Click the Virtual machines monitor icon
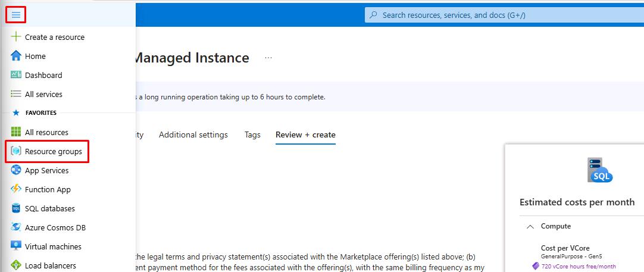 click(15, 246)
